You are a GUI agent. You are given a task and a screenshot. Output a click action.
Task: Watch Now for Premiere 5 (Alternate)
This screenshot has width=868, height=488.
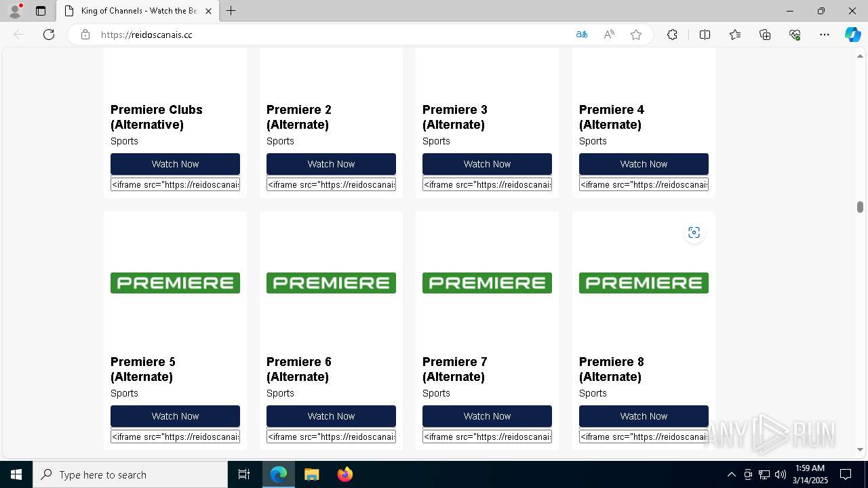click(x=175, y=416)
